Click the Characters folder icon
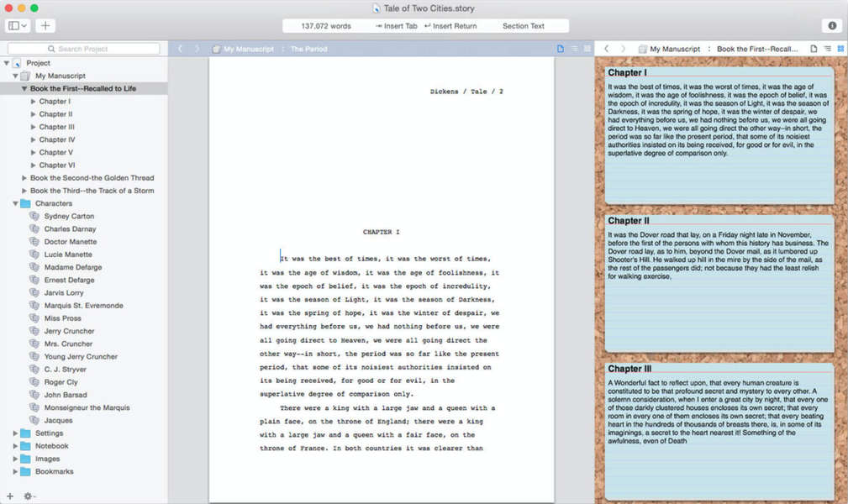This screenshot has width=848, height=504. pyautogui.click(x=25, y=203)
